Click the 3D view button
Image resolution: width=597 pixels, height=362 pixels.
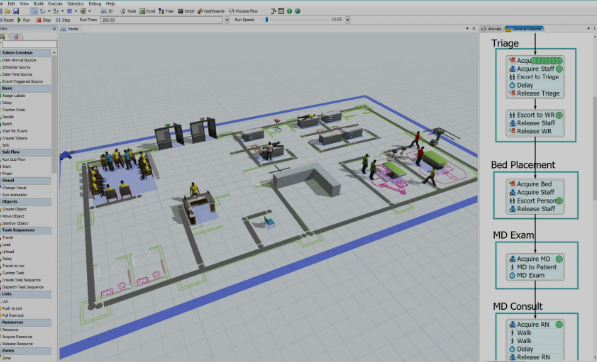click(x=107, y=11)
